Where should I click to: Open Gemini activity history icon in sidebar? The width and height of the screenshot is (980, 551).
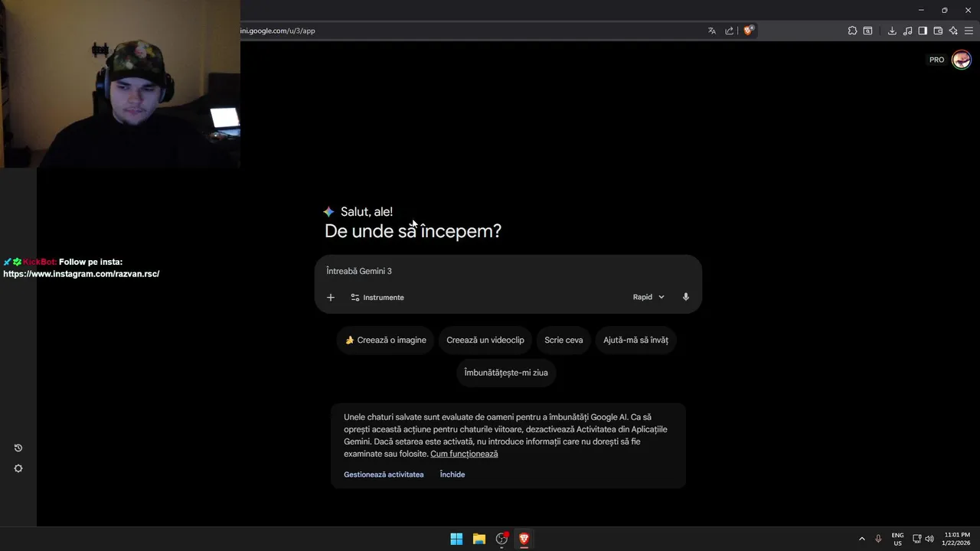point(18,448)
